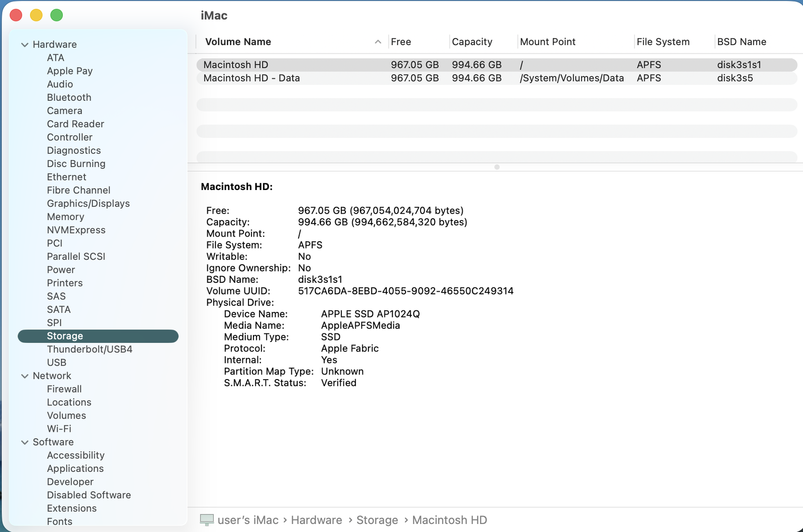Viewport: 803px width, 532px height.
Task: Collapse the Software section chevron
Action: (x=25, y=442)
